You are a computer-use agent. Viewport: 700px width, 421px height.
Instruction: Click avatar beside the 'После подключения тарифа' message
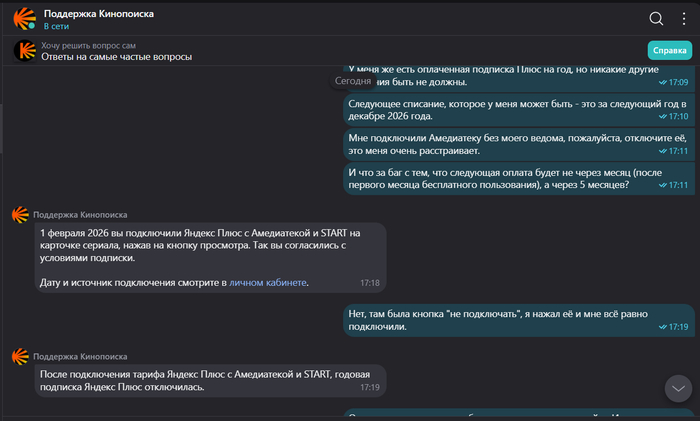19,355
